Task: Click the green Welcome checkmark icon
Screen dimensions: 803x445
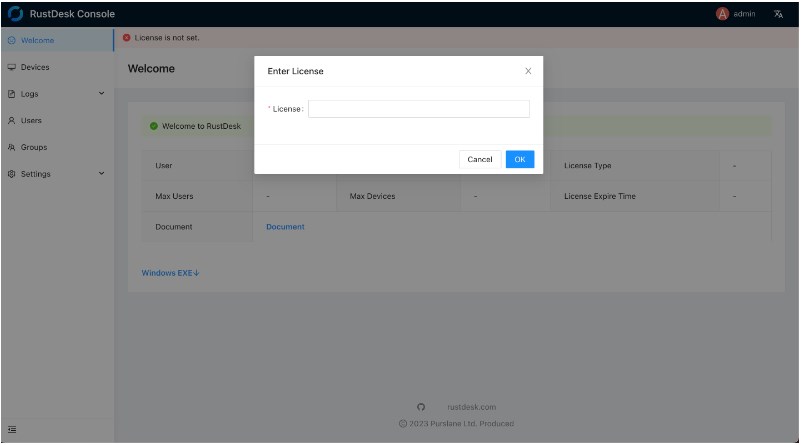Action: pos(153,126)
